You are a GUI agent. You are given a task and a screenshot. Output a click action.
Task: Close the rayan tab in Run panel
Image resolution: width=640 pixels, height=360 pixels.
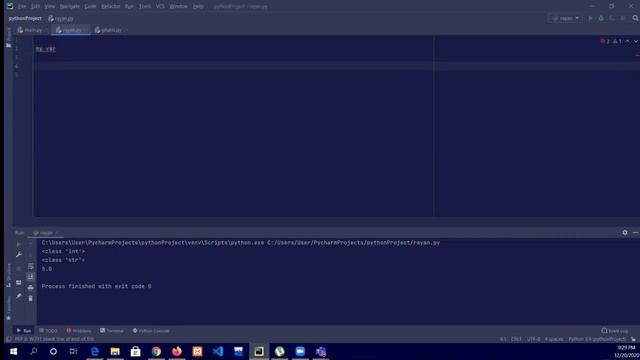coord(57,233)
